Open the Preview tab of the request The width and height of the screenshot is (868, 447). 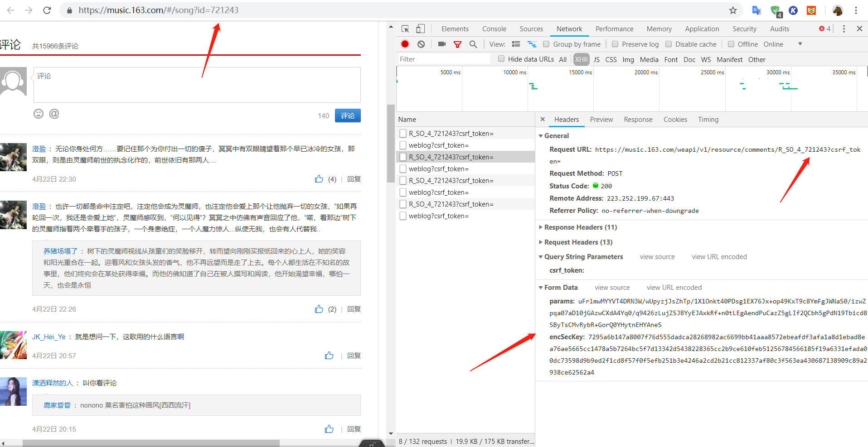coord(601,120)
